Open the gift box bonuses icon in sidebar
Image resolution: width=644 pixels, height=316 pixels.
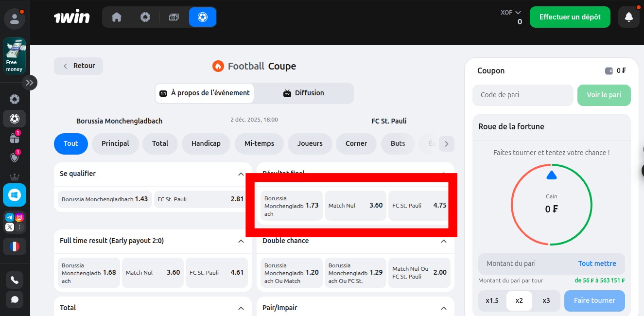tap(15, 138)
